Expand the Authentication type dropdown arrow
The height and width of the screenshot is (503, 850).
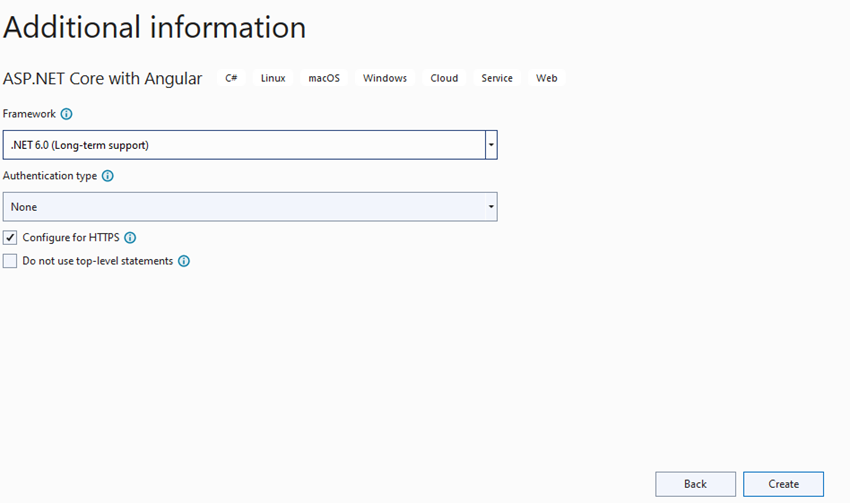click(491, 207)
